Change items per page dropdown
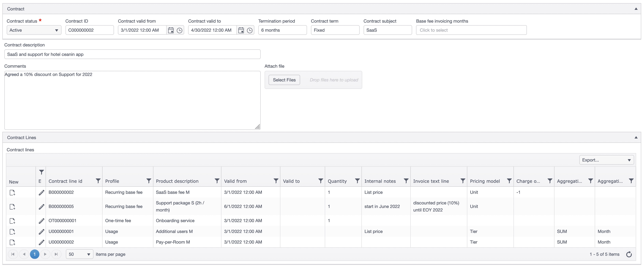644x266 pixels. tap(79, 254)
